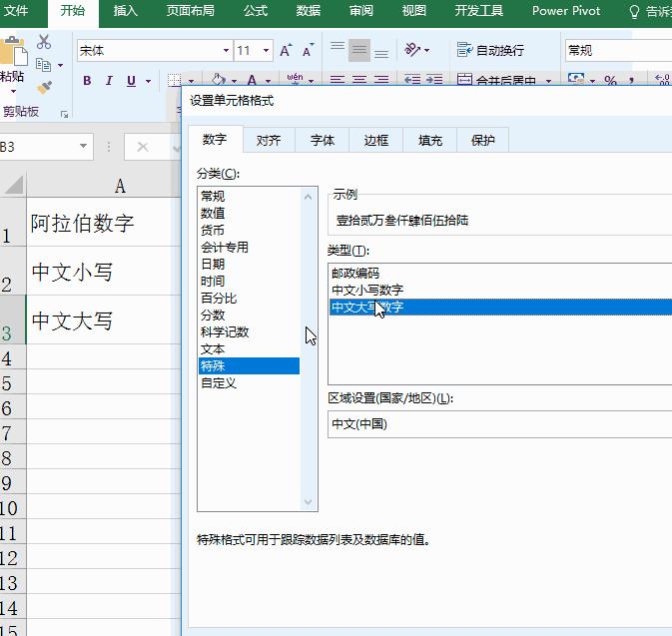Screen dimensions: 672x636
Task: Increase font size with larger A icon
Action: 286,51
